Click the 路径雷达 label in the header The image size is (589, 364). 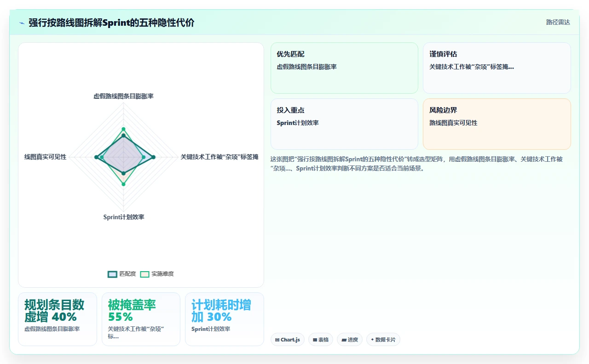coord(558,22)
